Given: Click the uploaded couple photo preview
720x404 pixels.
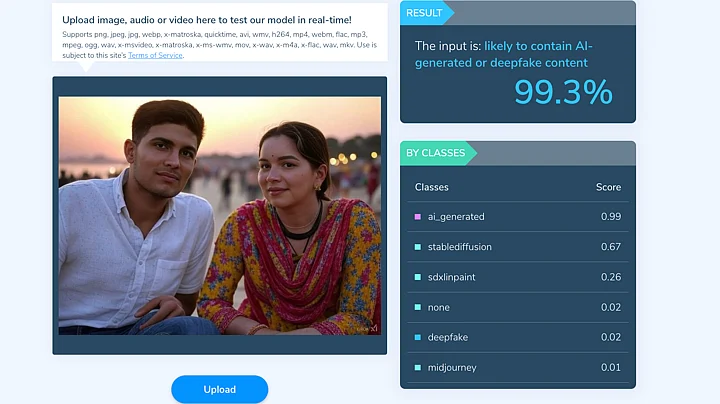Looking at the screenshot, I should 219,215.
